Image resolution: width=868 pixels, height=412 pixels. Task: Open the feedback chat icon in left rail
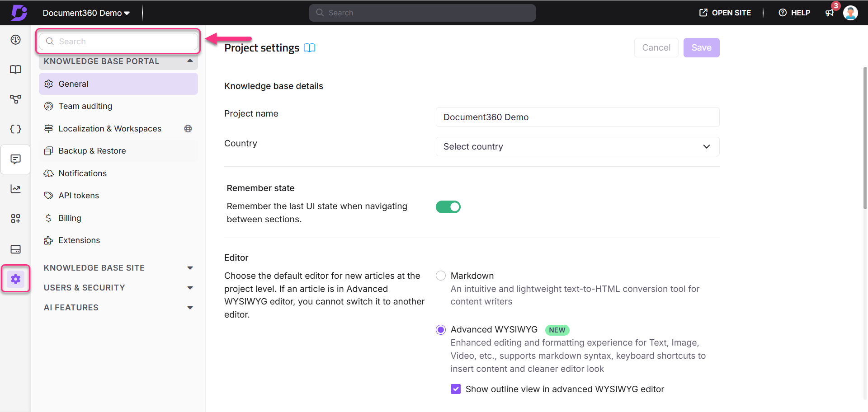click(x=16, y=159)
